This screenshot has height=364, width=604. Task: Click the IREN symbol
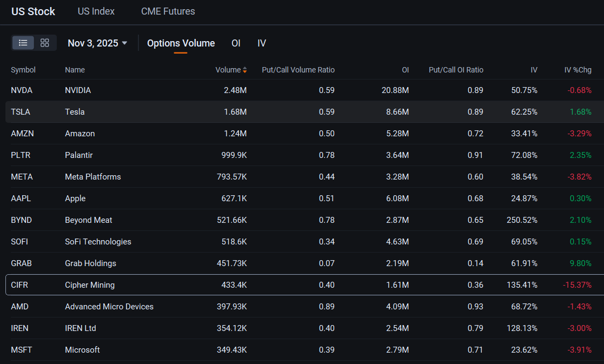click(x=19, y=328)
